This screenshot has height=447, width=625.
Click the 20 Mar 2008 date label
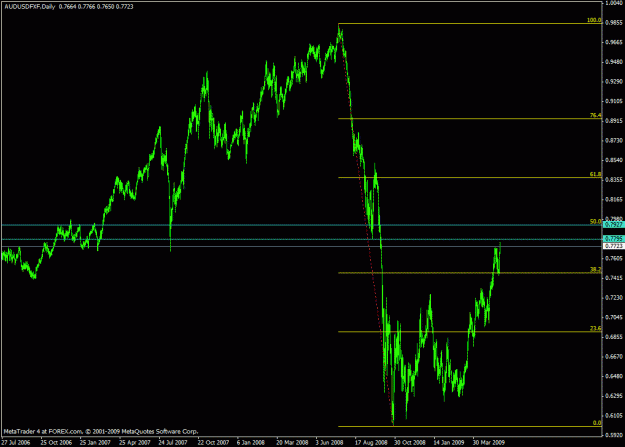[x=292, y=443]
